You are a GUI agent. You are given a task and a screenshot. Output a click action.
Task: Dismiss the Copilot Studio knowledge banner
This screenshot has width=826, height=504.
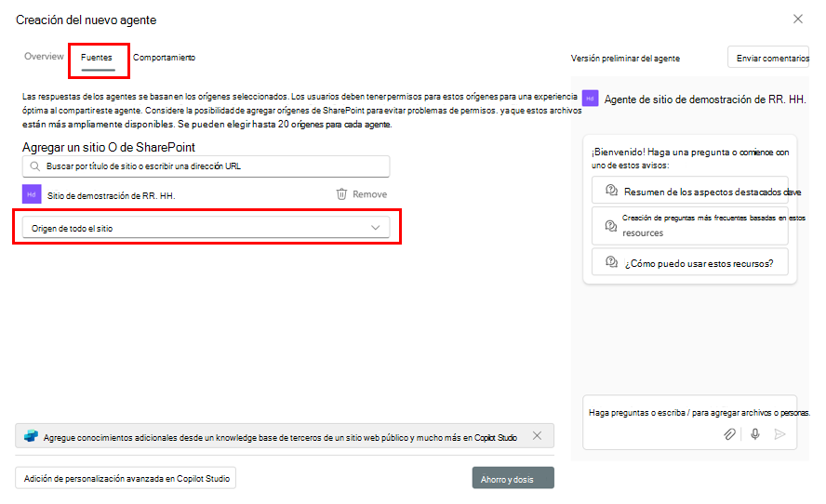pos(537,435)
